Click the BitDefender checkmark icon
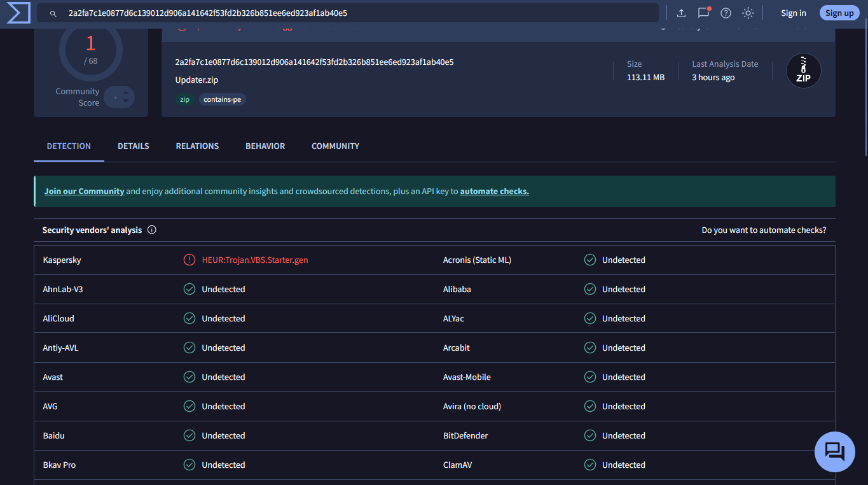This screenshot has width=868, height=485. pyautogui.click(x=590, y=435)
